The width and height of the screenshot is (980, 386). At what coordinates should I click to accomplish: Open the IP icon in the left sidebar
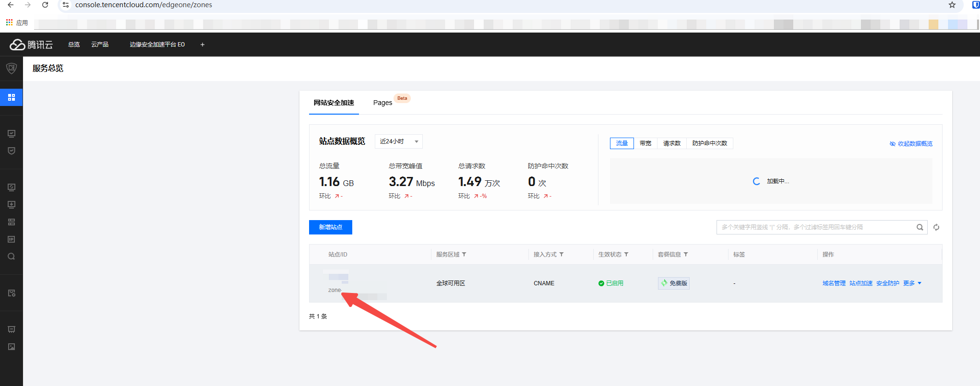pyautogui.click(x=12, y=239)
